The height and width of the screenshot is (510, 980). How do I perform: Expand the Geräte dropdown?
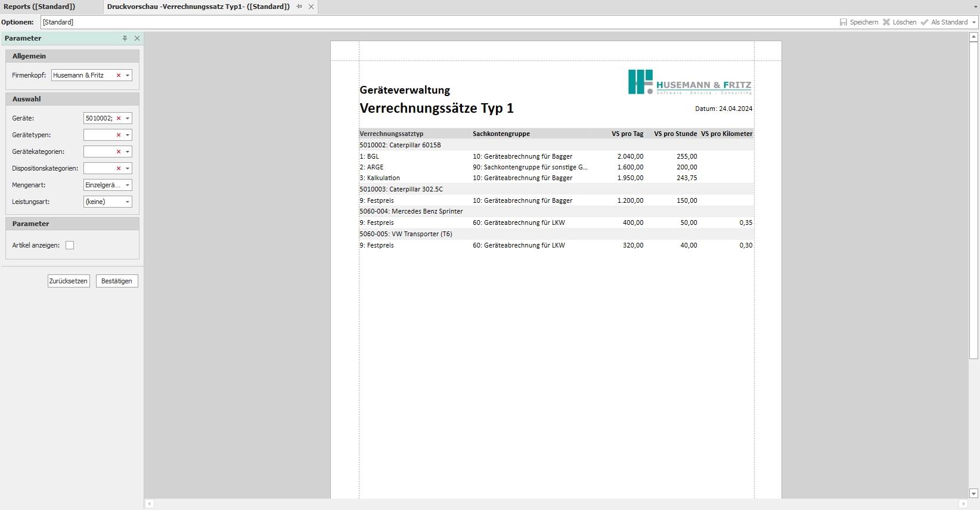tap(128, 118)
